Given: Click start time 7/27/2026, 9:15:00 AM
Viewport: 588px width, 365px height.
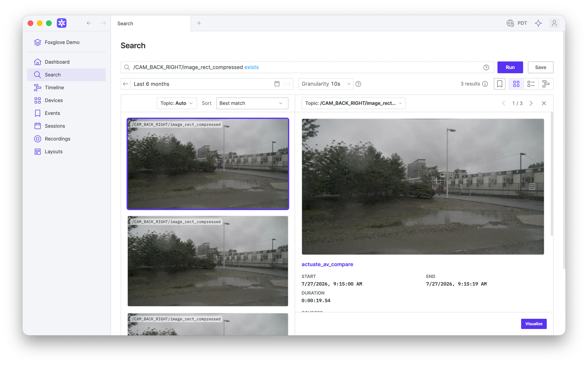Looking at the screenshot, I should click(332, 284).
